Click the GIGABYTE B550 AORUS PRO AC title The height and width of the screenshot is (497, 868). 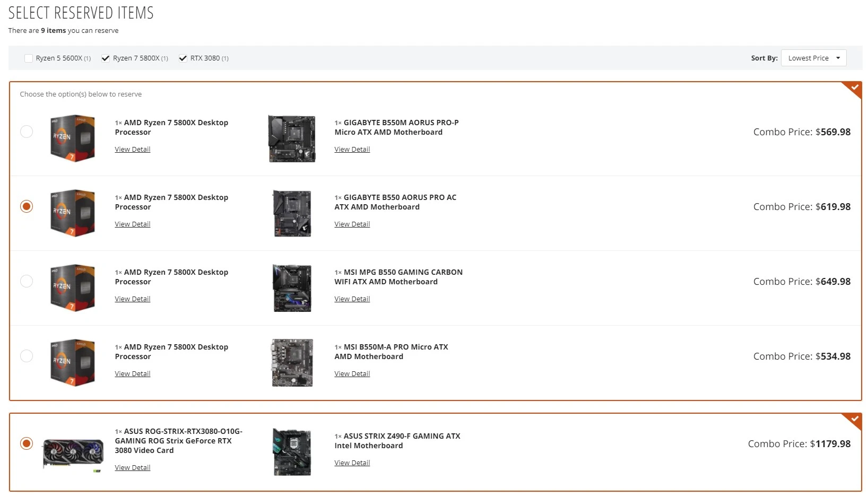click(x=395, y=202)
